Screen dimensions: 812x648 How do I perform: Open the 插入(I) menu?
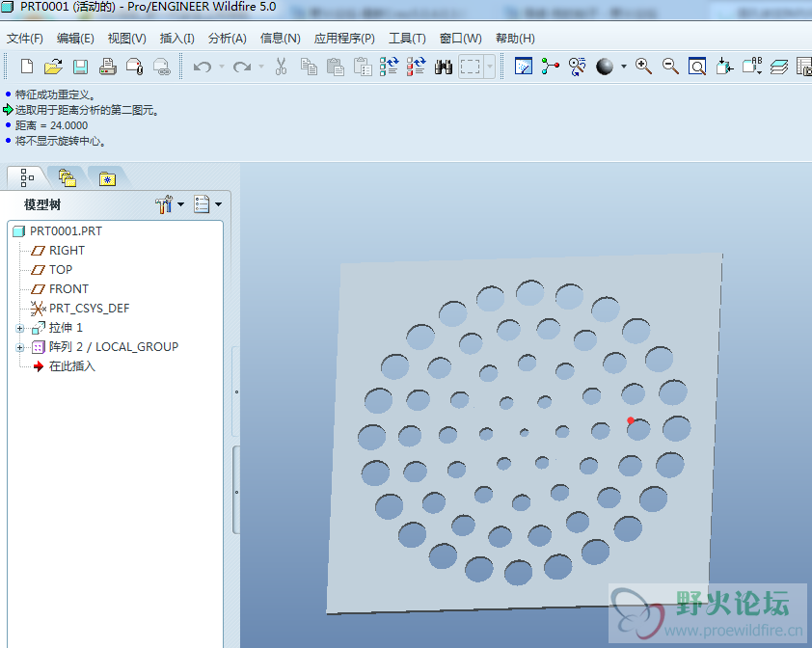click(x=177, y=39)
